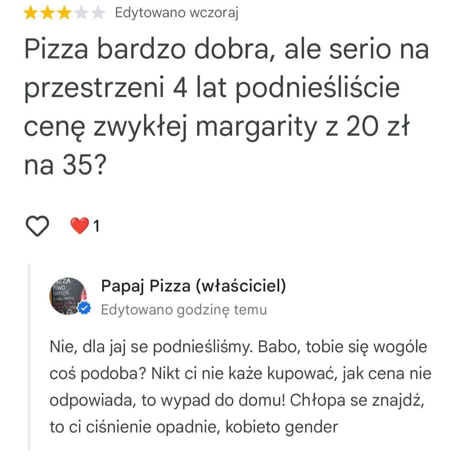Click the review line with 'cenę zwykłej margarity'
Screen dimensions: 459x476
coord(216,127)
